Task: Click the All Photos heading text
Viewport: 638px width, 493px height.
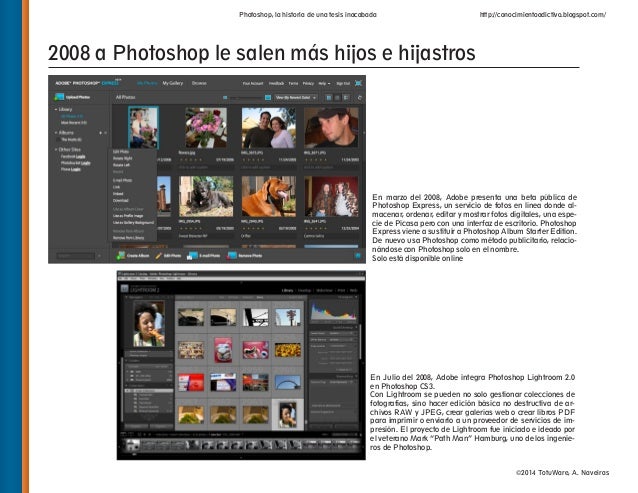Action: coord(125,98)
